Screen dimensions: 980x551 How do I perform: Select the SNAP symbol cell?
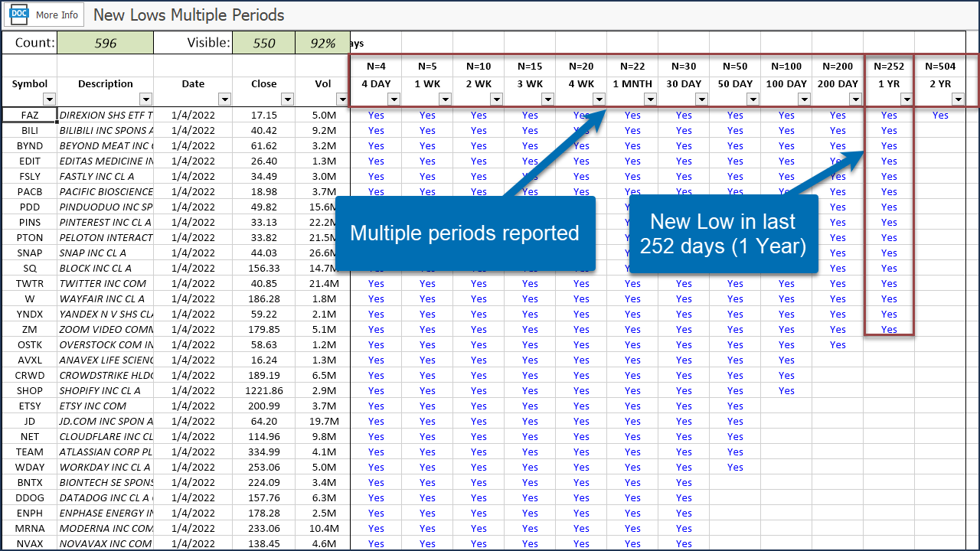(30, 253)
